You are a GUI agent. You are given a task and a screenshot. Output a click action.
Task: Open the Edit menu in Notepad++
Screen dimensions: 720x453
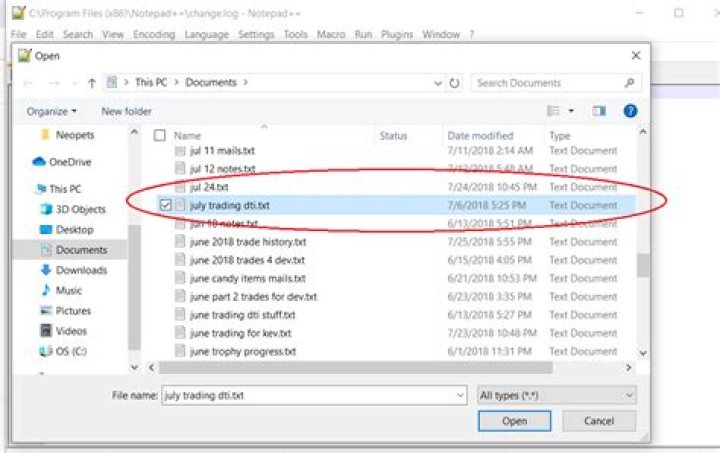[45, 34]
